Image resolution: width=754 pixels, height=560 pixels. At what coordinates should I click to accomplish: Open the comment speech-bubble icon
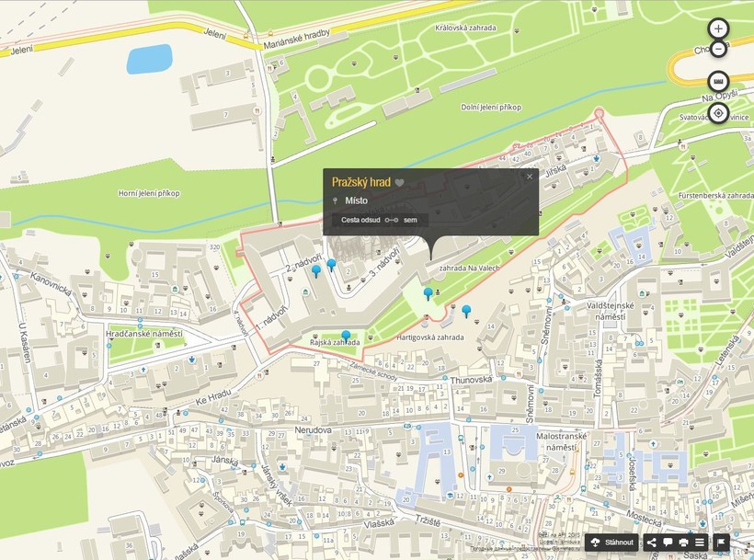click(x=668, y=543)
